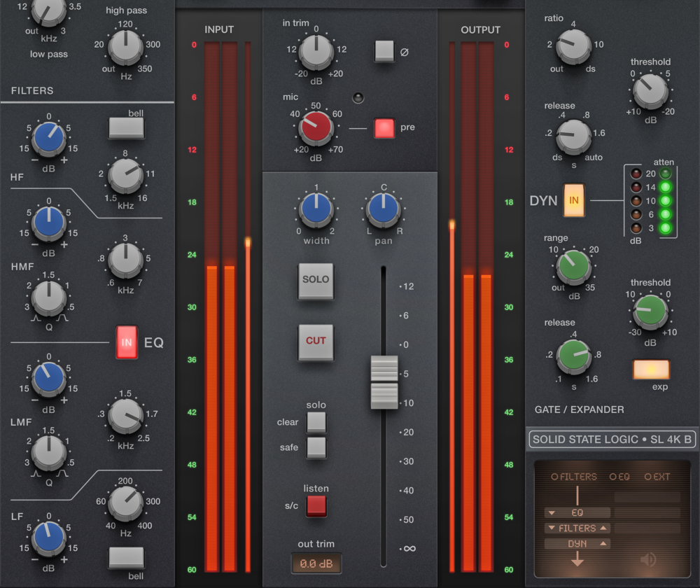The width and height of the screenshot is (700, 588).
Task: Click the grey compressor threshold knob
Action: pyautogui.click(x=651, y=90)
